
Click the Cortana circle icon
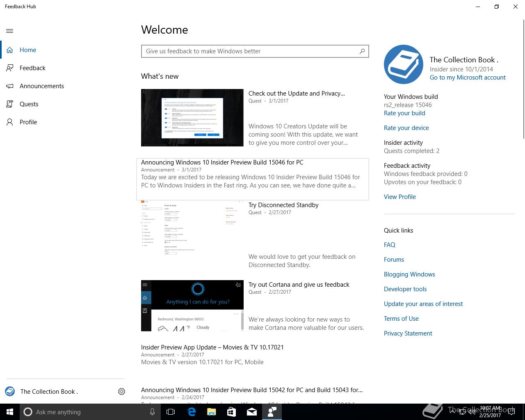(28, 412)
